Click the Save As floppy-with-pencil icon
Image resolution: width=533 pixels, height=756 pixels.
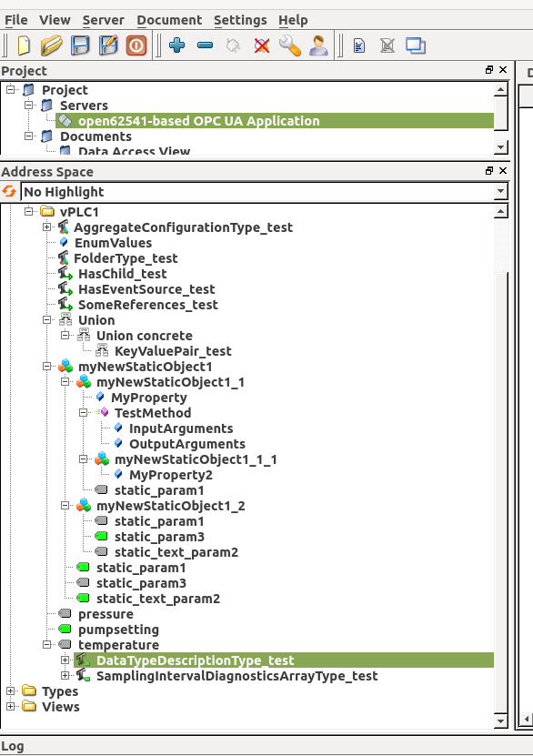pos(108,45)
